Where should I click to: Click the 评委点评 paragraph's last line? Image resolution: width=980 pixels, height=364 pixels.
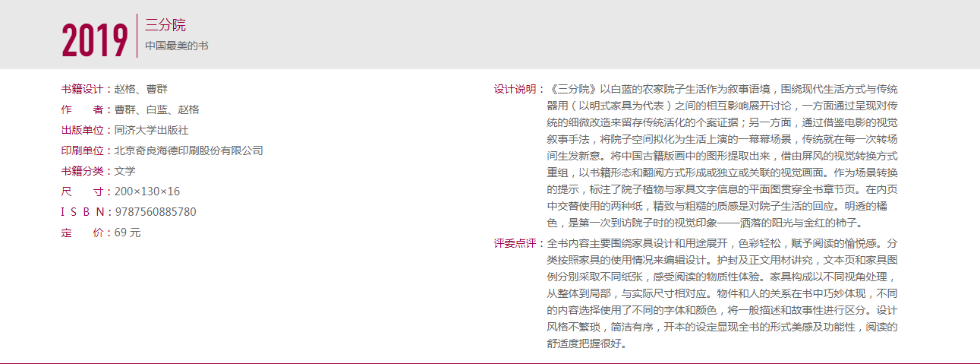(586, 344)
